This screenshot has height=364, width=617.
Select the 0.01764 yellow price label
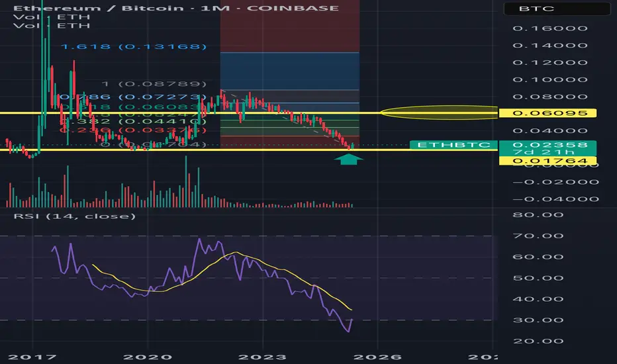tap(547, 161)
